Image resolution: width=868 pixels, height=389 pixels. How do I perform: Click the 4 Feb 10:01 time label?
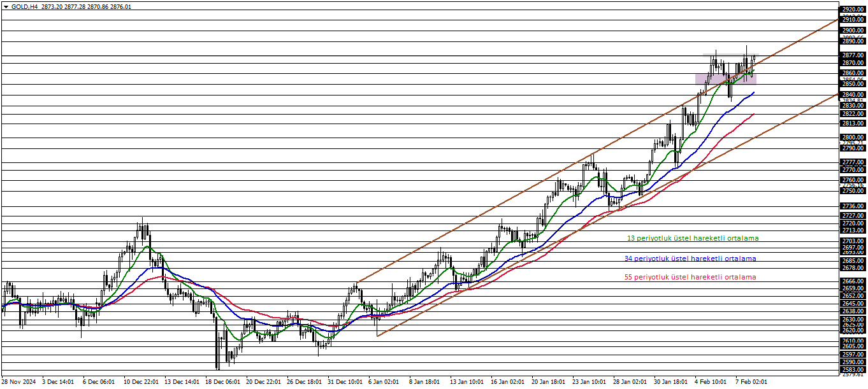(711, 382)
